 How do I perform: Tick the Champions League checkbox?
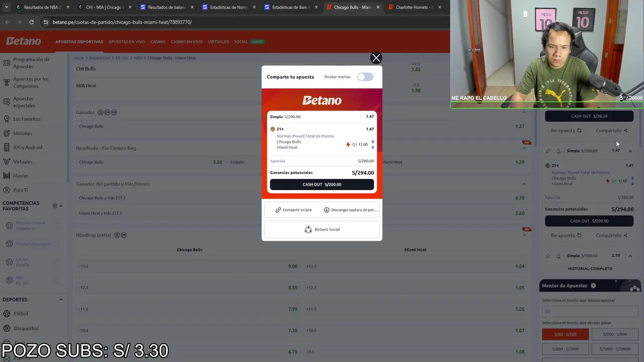coord(56,244)
